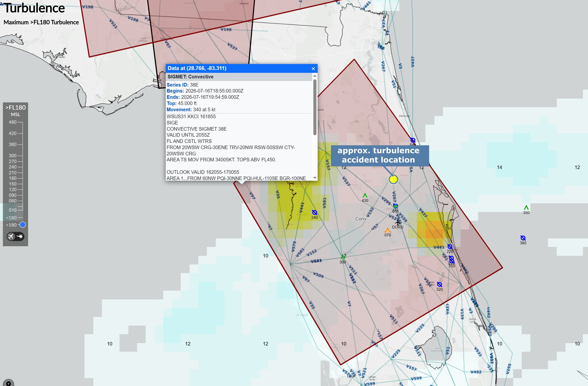Open the orange turbulence PIREP labeled 070
The height and width of the screenshot is (386, 588).
pyautogui.click(x=387, y=230)
